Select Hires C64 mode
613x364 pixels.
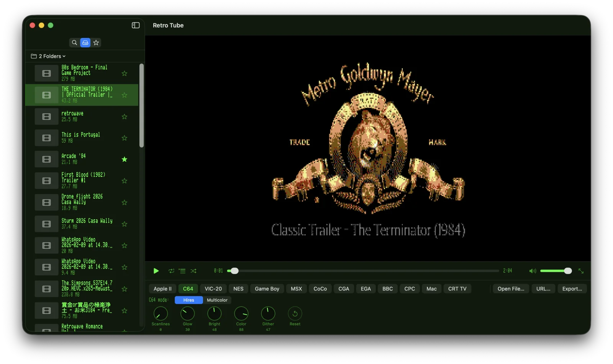[x=188, y=300]
